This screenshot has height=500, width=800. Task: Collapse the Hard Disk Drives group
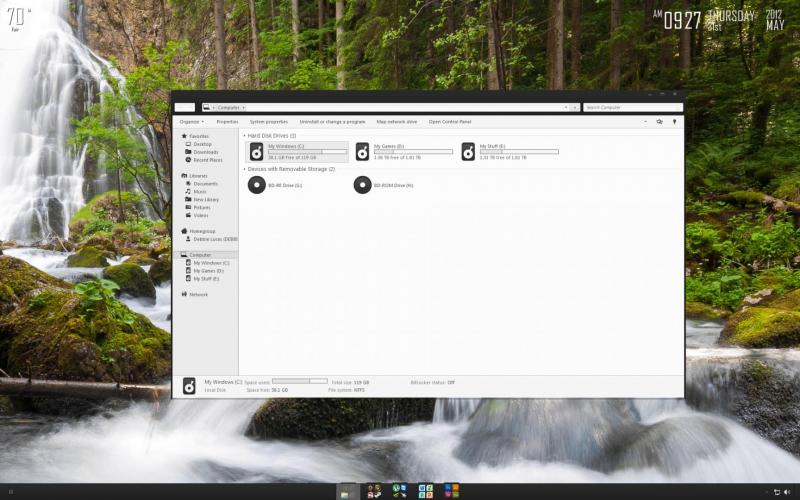point(244,136)
